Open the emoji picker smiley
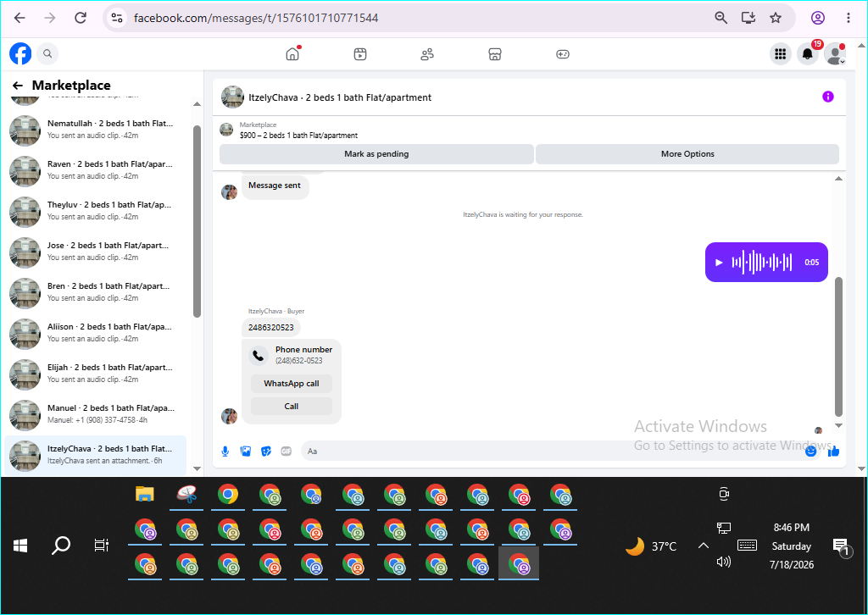 (810, 452)
